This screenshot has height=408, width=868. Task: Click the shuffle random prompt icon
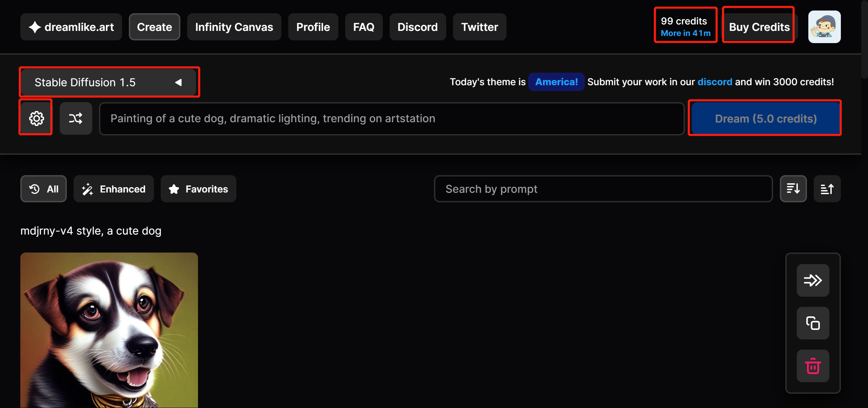point(76,118)
